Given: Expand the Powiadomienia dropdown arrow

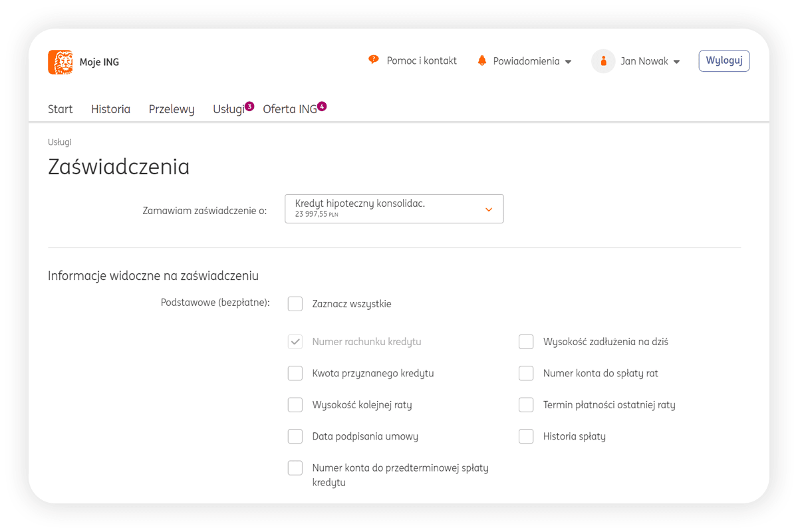Looking at the screenshot, I should 569,62.
